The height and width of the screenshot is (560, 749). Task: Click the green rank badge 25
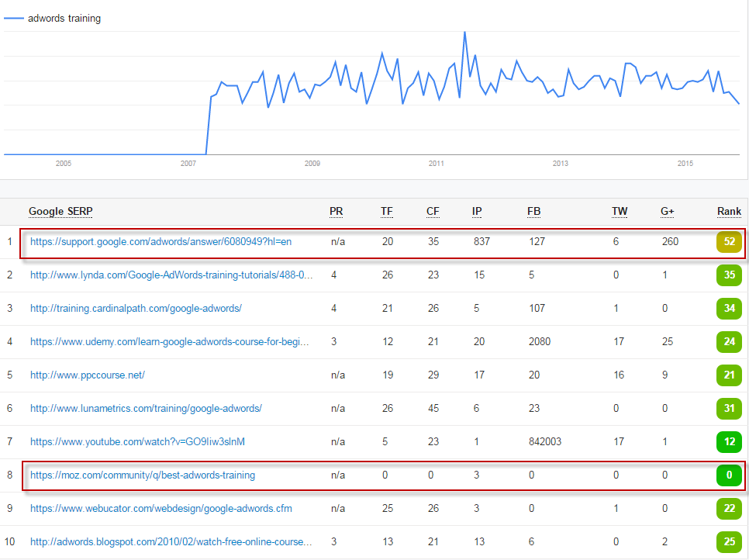click(x=729, y=542)
